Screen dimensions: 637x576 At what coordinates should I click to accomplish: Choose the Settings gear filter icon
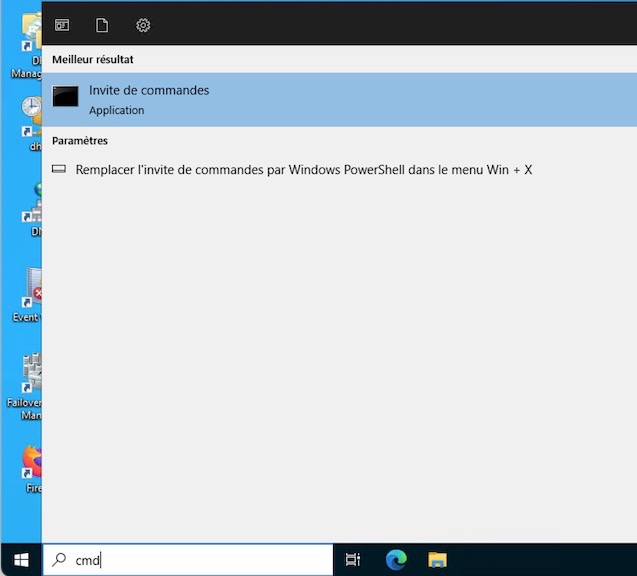[x=143, y=25]
